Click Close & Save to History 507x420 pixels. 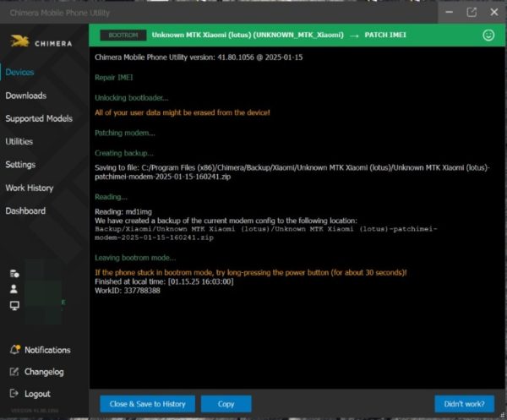point(147,404)
